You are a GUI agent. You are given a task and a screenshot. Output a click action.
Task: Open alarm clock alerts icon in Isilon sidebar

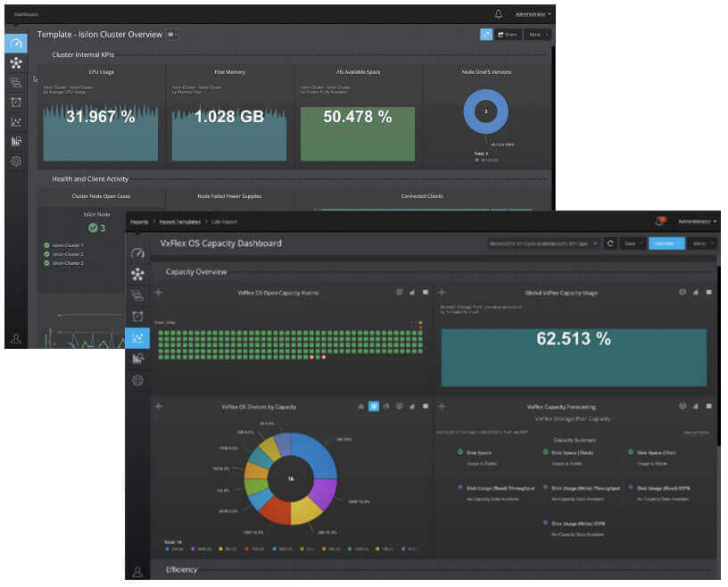click(x=16, y=103)
